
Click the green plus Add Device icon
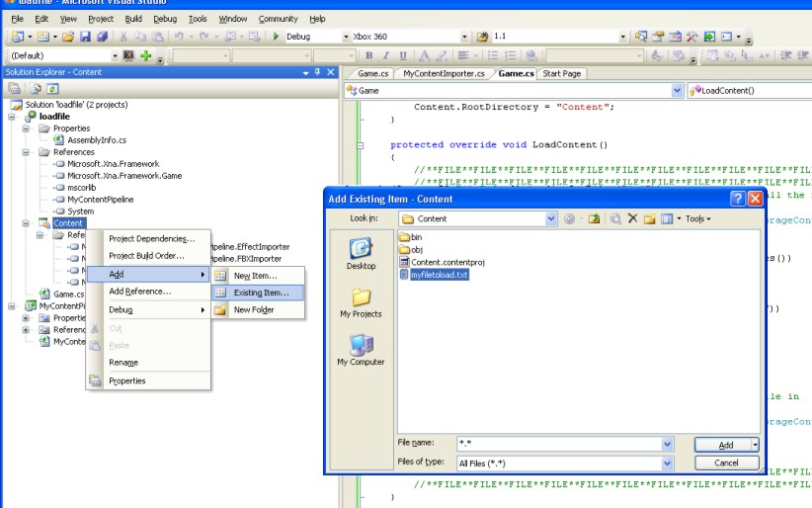pyautogui.click(x=146, y=55)
